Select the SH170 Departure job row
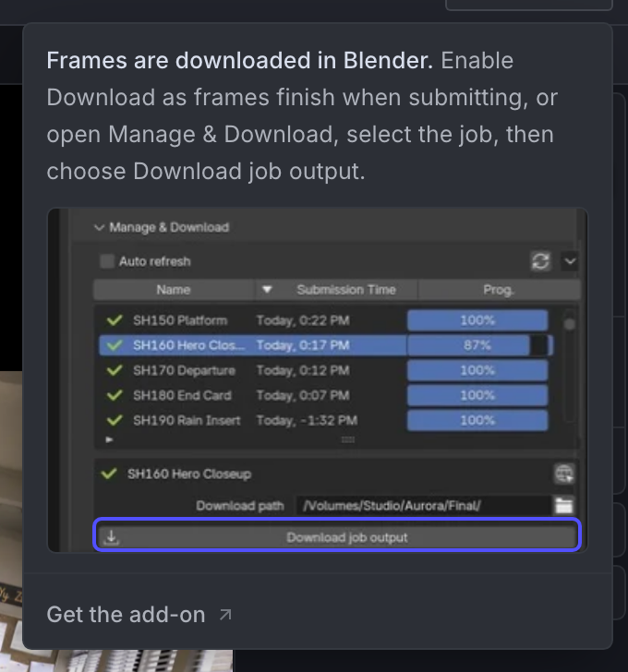 point(327,370)
